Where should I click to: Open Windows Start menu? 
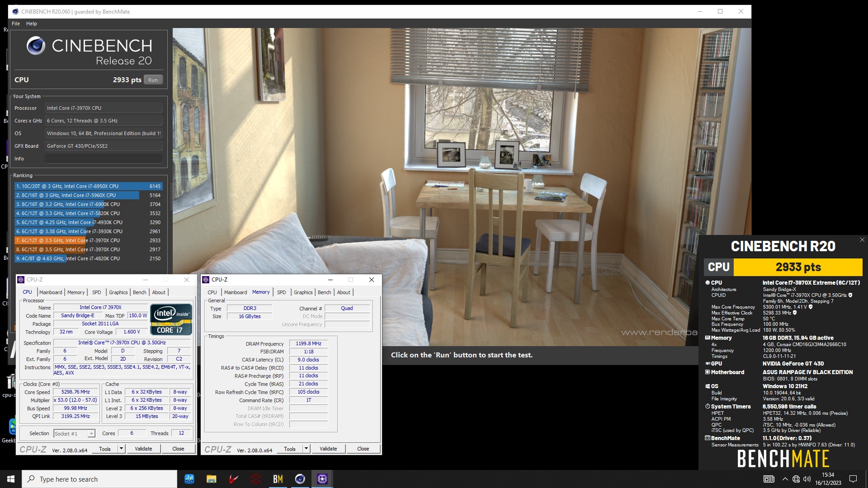[11, 479]
